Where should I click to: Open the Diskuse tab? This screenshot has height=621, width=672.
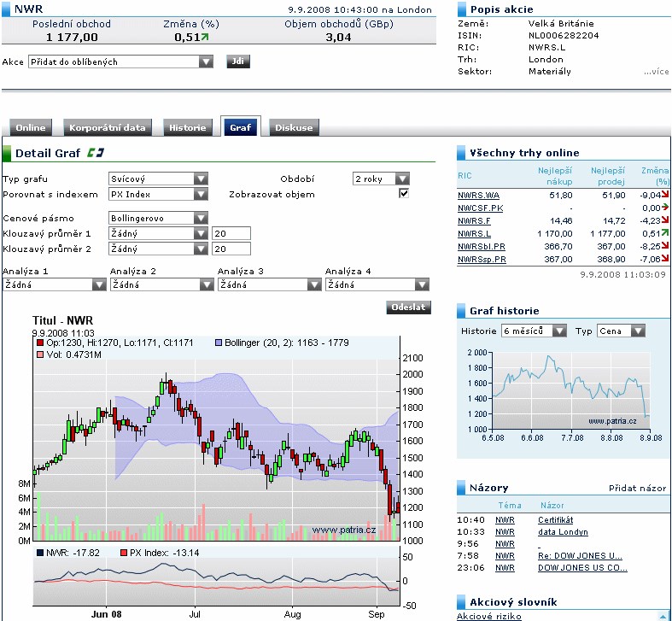(294, 128)
